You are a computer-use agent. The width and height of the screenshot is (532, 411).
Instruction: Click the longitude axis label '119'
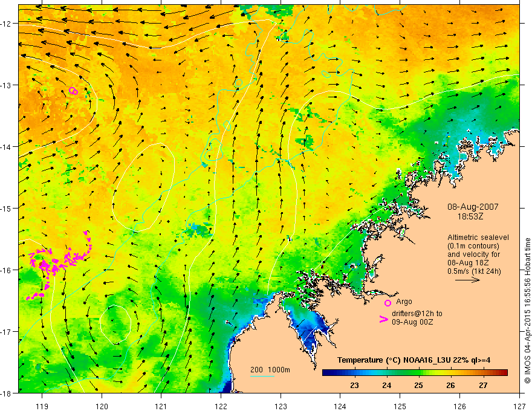tap(42, 406)
